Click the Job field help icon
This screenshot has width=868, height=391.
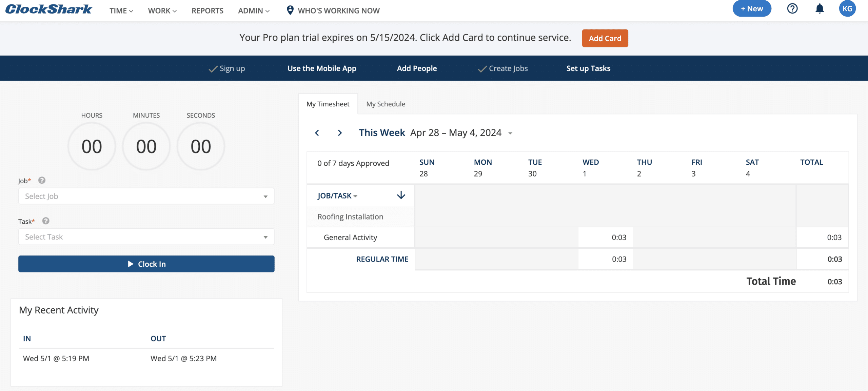pyautogui.click(x=42, y=180)
